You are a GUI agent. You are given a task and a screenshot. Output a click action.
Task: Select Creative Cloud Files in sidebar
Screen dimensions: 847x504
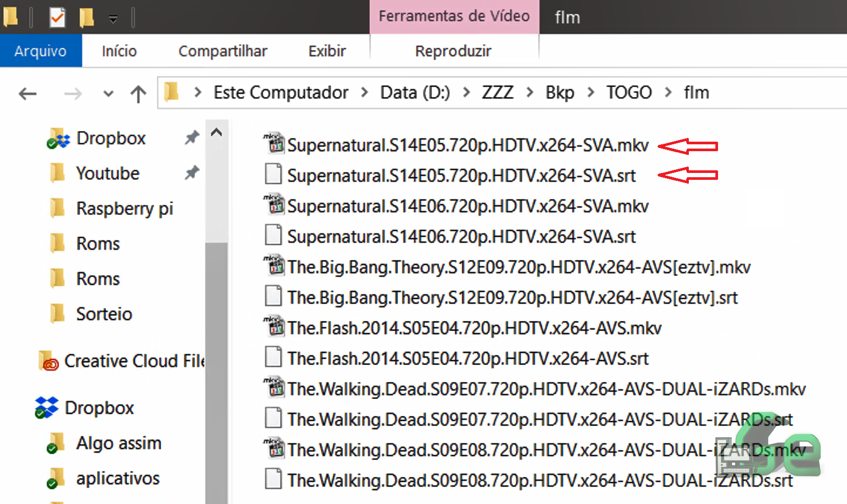134,361
